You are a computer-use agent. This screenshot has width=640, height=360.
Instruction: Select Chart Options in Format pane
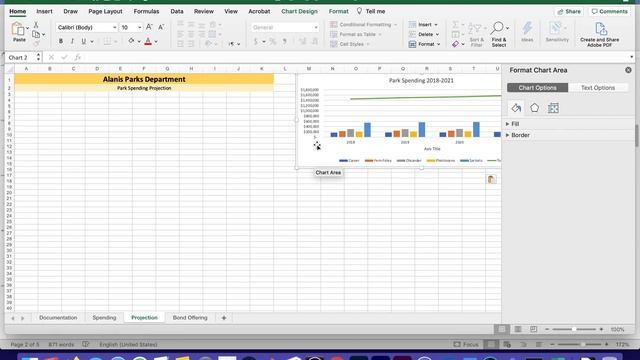tap(537, 88)
